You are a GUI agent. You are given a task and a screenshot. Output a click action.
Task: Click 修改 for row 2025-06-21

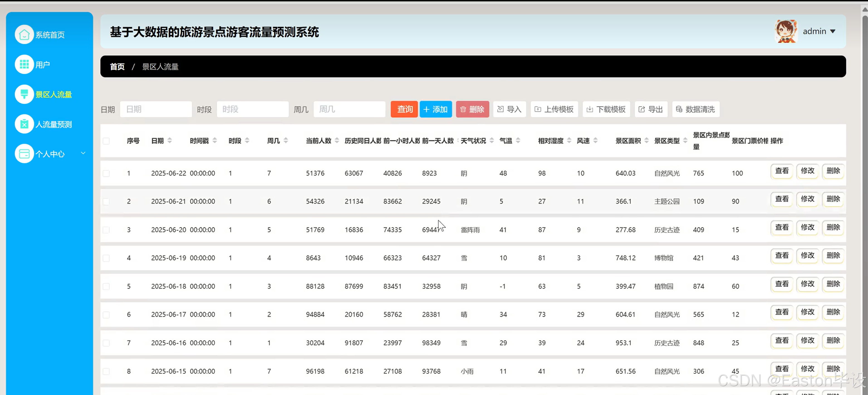click(807, 199)
